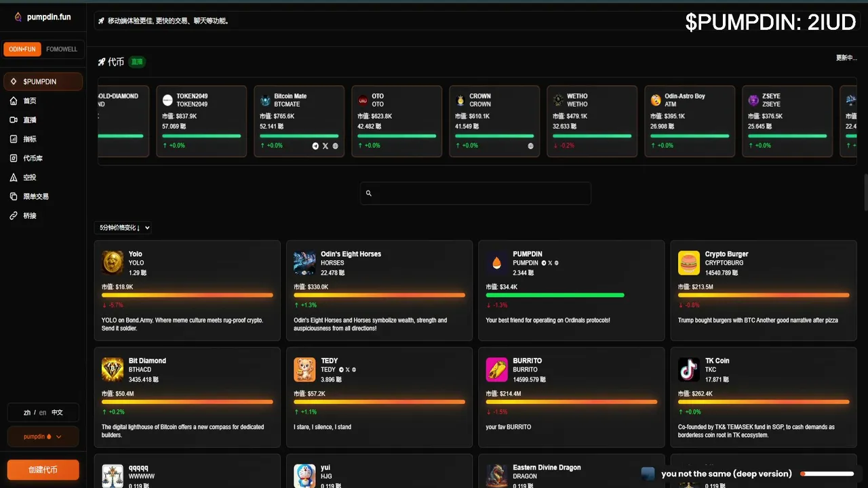Viewport: 868px width, 488px height.
Task: Click the Yolo gold coin token image
Action: tap(113, 263)
